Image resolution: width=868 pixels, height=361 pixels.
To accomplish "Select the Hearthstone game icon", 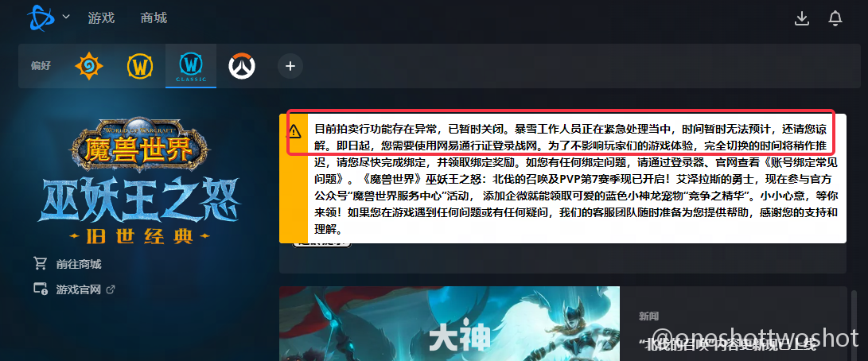I will 88,67.
